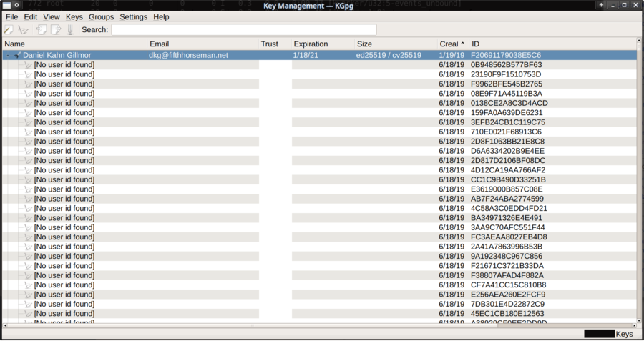Click signature icon in row 4D12CA19AA766AF2

(x=28, y=170)
